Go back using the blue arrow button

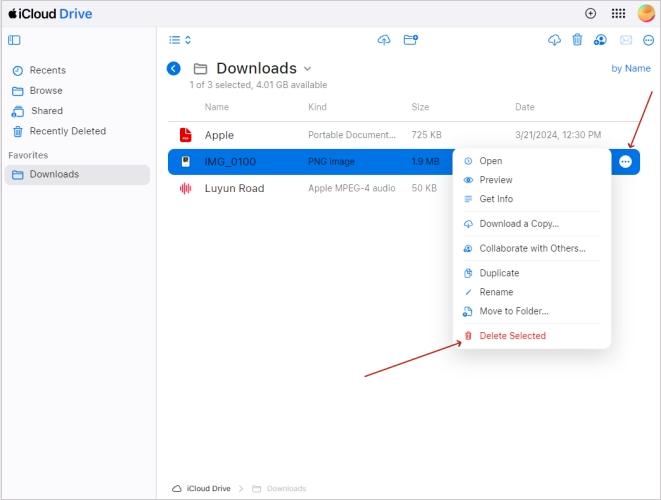(174, 69)
